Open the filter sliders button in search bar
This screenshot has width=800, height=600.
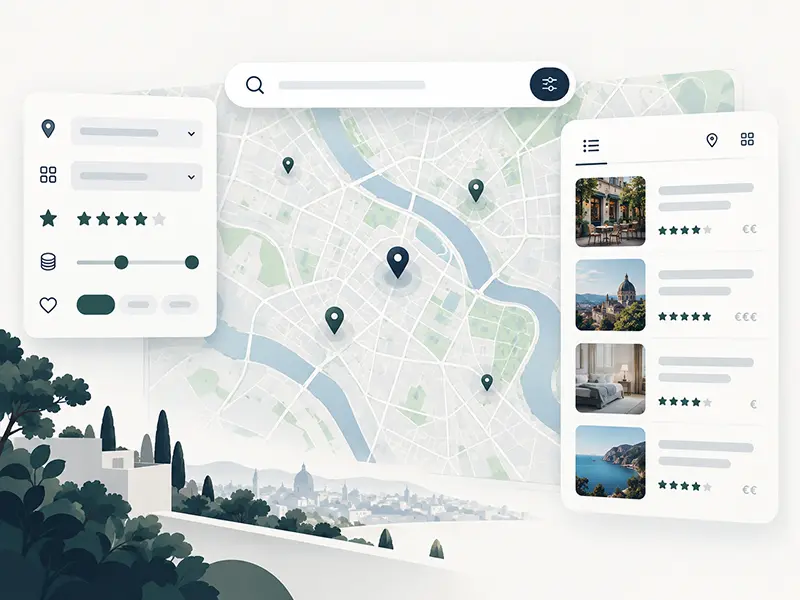coord(549,84)
